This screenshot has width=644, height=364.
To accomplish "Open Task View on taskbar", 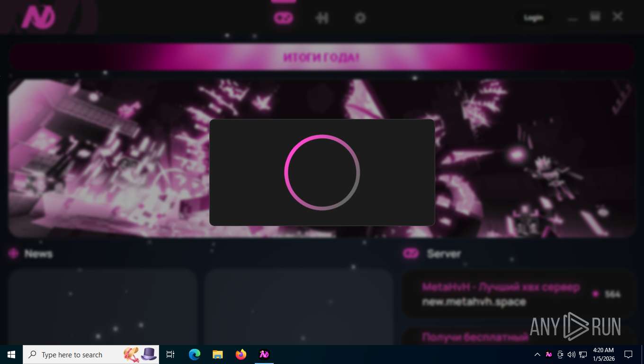I will coord(170,355).
